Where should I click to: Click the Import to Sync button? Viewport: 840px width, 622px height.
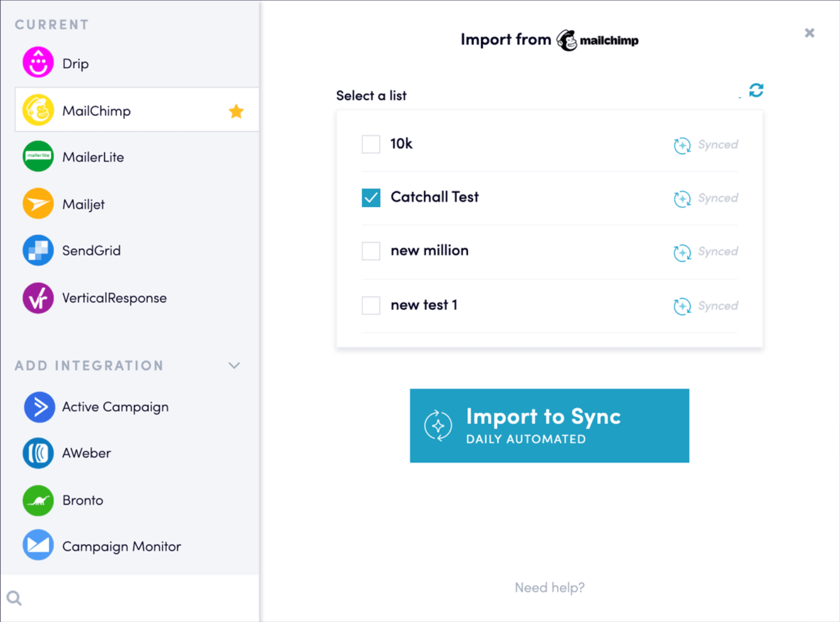click(550, 426)
